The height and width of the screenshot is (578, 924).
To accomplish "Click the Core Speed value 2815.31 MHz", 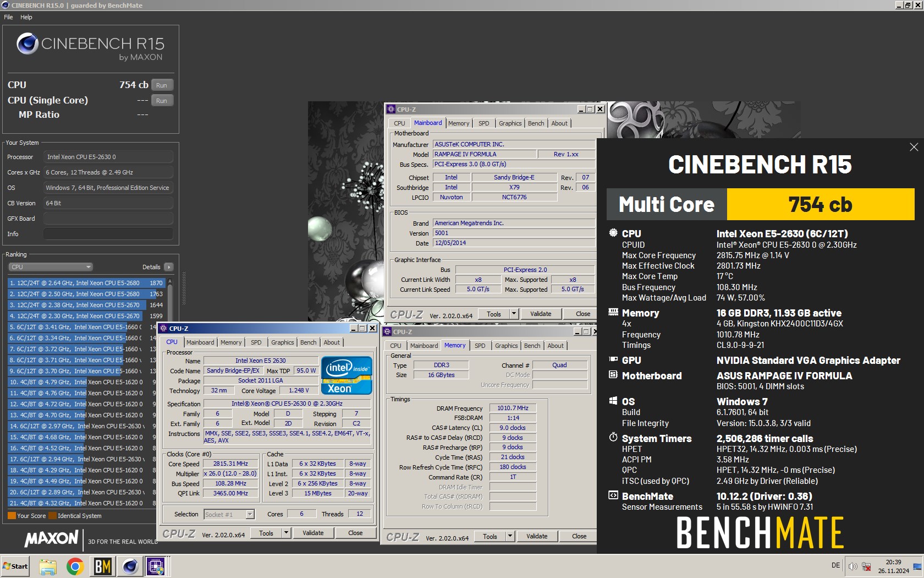I will (231, 464).
